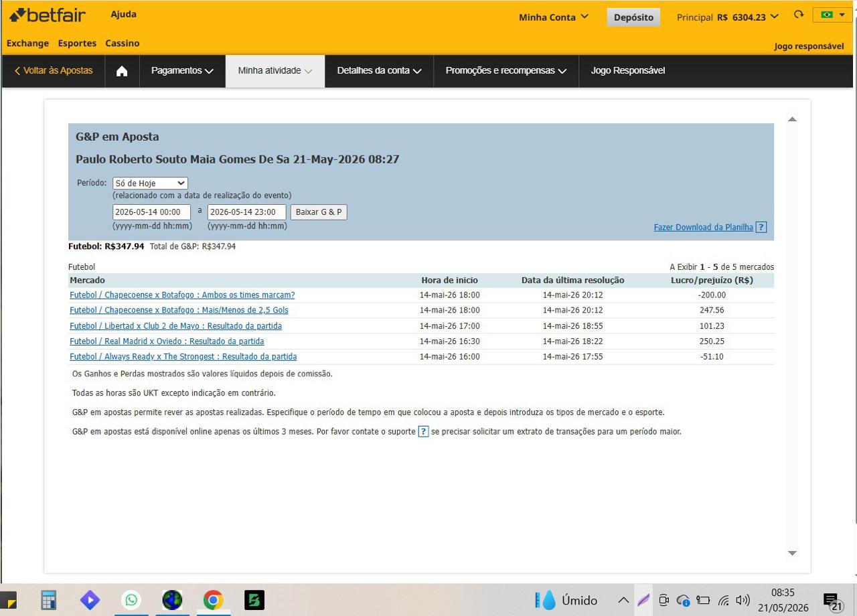Go to Exchange section
The width and height of the screenshot is (857, 616).
coord(27,44)
